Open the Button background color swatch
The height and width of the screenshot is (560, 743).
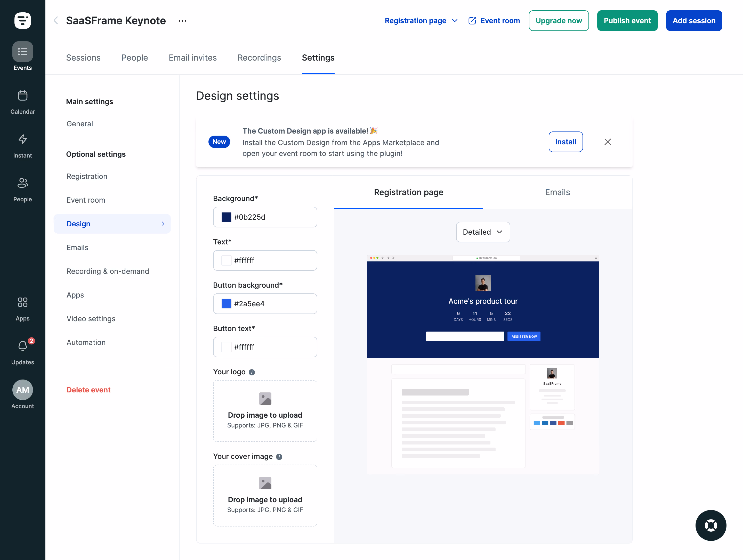(x=227, y=304)
